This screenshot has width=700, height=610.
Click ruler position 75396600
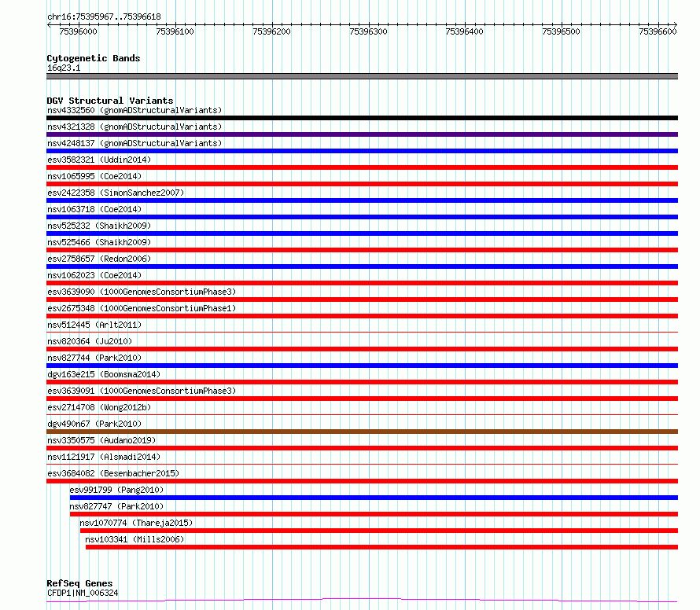pos(658,31)
